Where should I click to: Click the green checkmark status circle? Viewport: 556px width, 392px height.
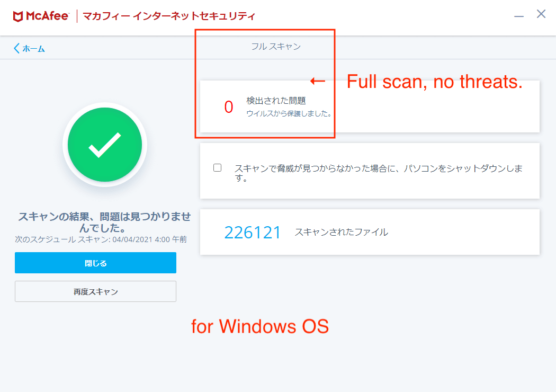(x=105, y=145)
